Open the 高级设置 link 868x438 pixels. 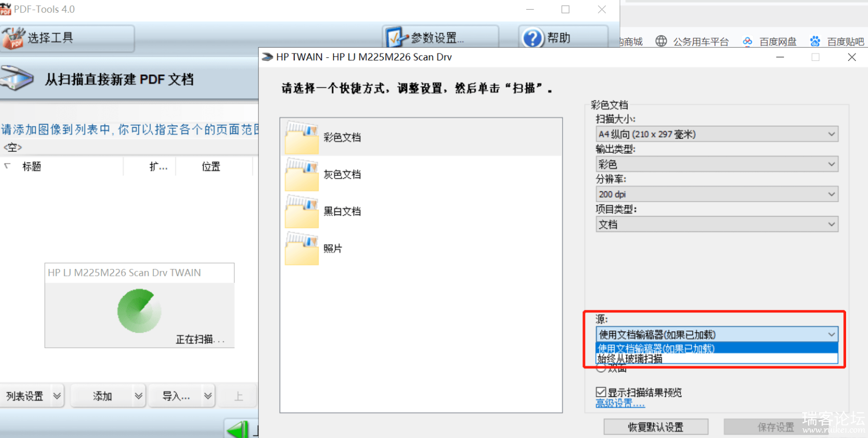click(620, 404)
